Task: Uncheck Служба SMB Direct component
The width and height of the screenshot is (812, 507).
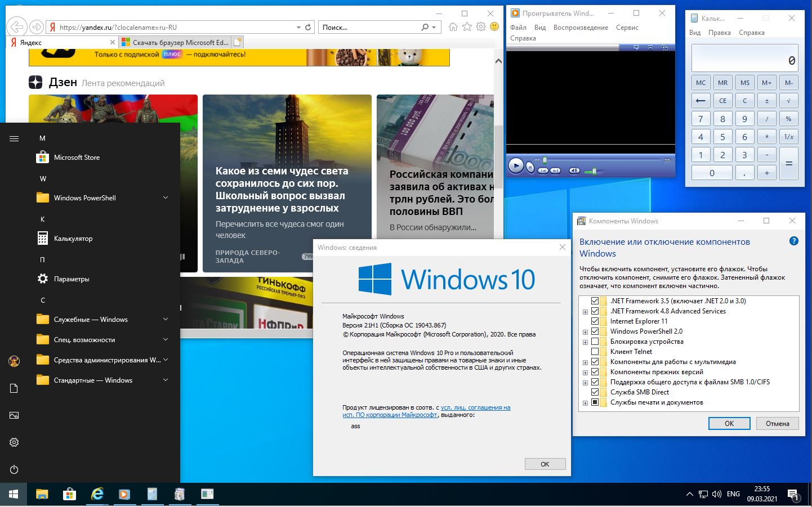Action: 595,392
